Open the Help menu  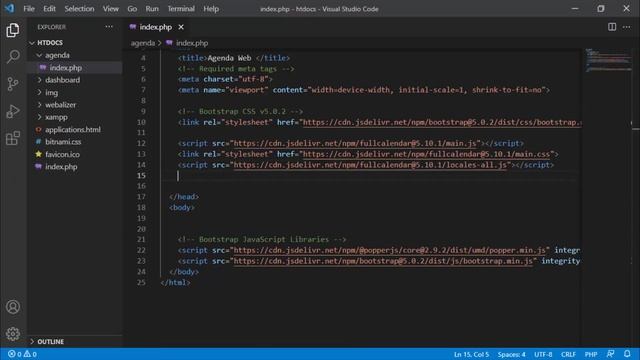point(211,9)
